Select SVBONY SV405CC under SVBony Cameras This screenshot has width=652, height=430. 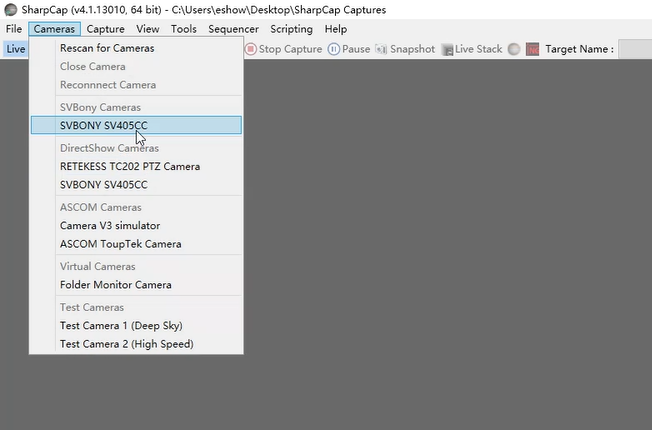point(104,125)
